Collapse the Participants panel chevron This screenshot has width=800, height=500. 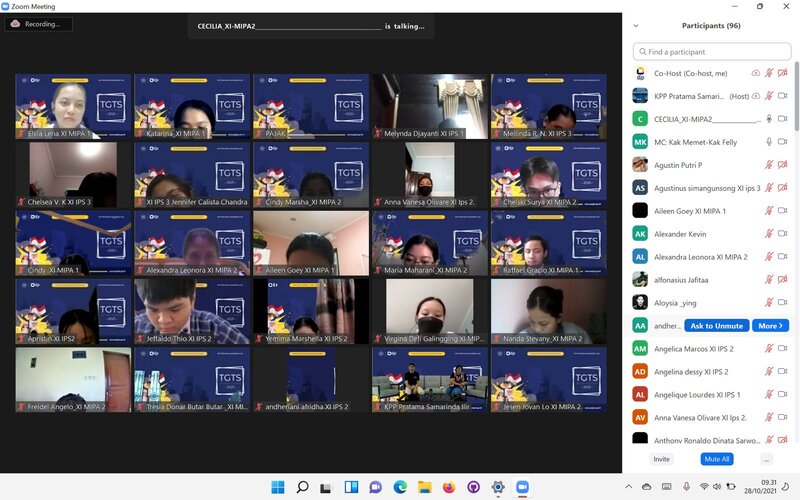click(x=636, y=26)
